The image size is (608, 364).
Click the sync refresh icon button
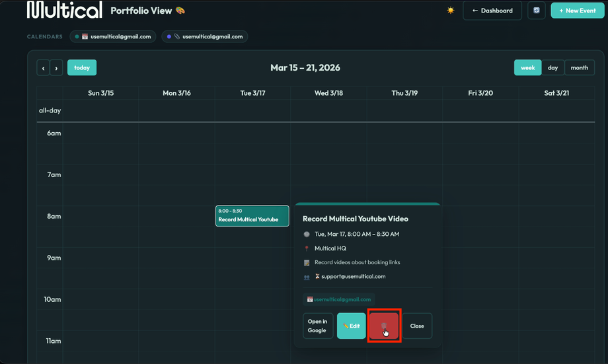tap(536, 11)
